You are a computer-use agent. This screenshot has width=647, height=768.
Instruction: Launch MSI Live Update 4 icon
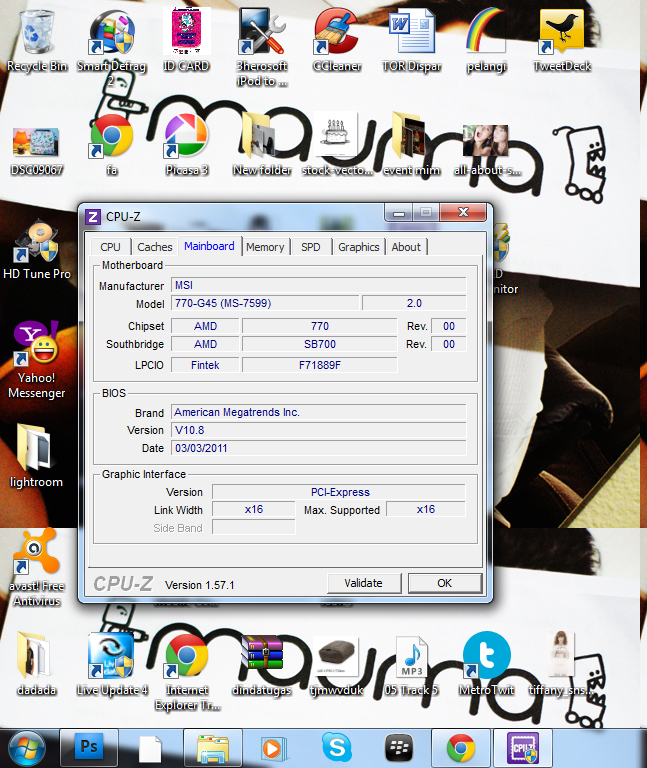tap(111, 657)
